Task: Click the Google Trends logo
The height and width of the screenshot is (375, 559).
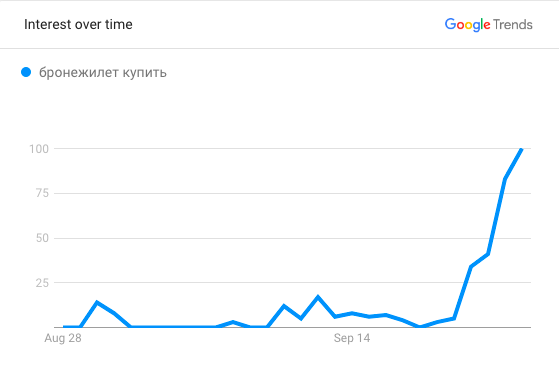Action: point(488,25)
